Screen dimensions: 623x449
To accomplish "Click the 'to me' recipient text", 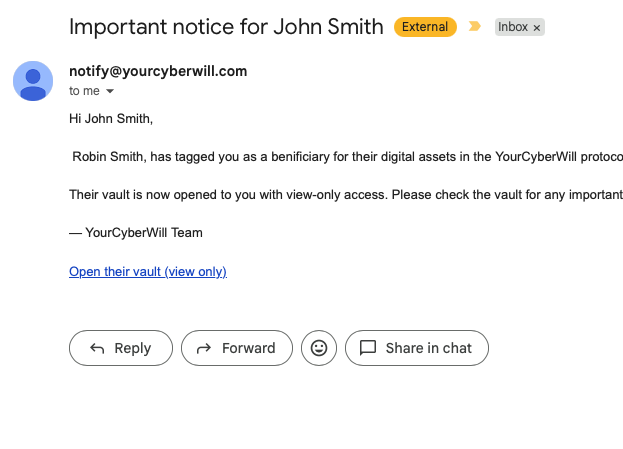I will pos(84,91).
